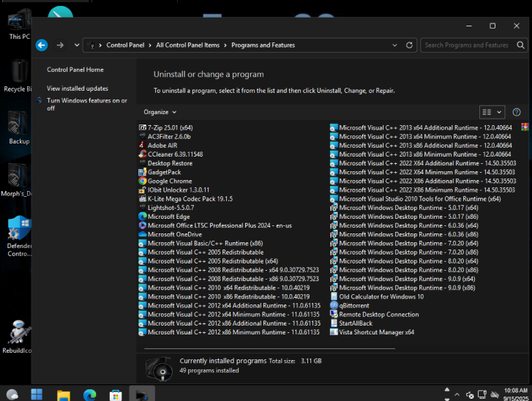Select the Backup desktop icon
532x401 pixels.
pyautogui.click(x=19, y=127)
